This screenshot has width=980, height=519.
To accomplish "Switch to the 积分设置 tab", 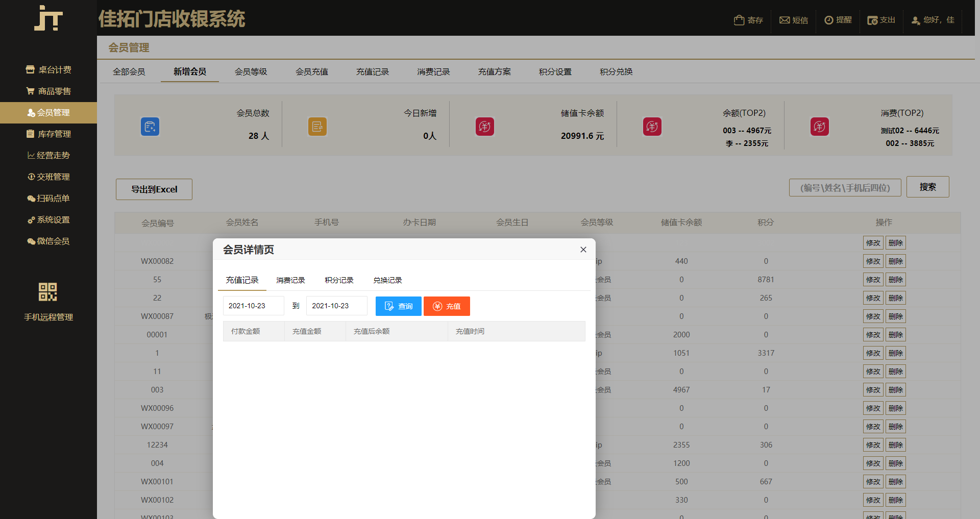I will tap(555, 71).
